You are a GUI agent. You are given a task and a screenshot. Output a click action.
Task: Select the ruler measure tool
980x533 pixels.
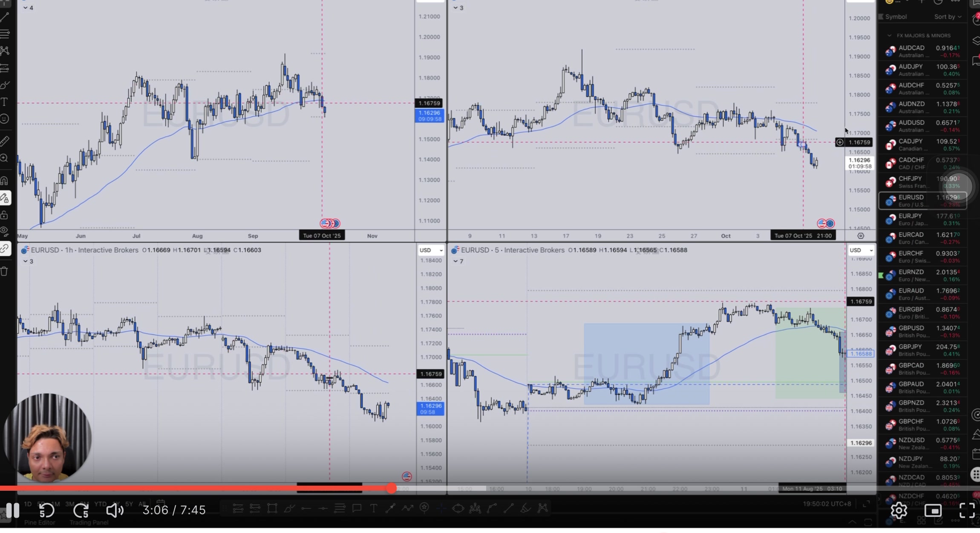tap(4, 141)
